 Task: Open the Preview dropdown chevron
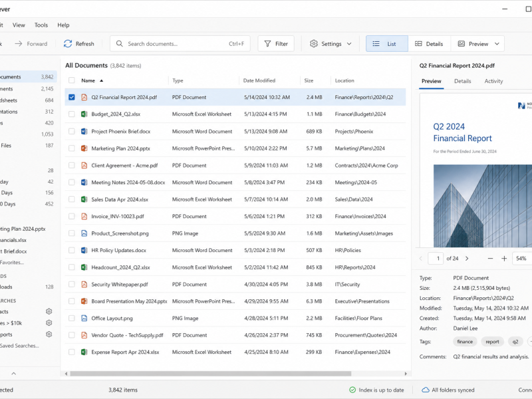click(x=497, y=44)
